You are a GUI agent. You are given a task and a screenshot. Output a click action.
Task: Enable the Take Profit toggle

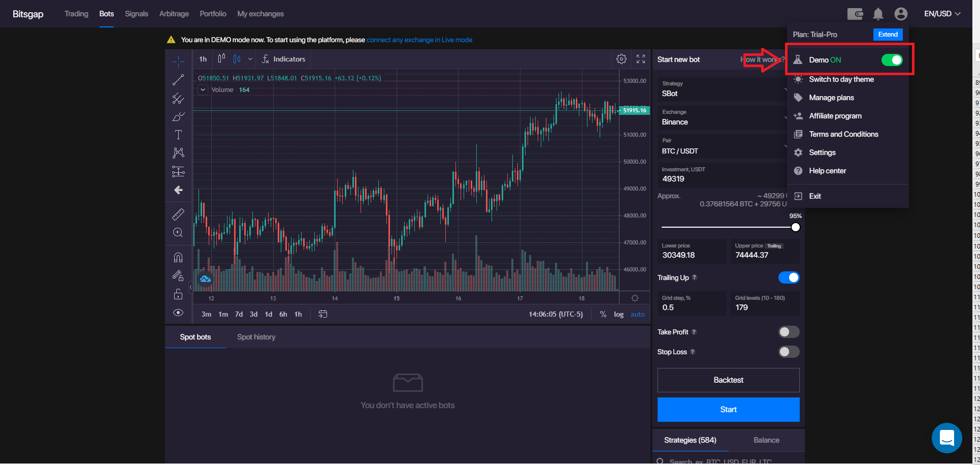point(789,332)
